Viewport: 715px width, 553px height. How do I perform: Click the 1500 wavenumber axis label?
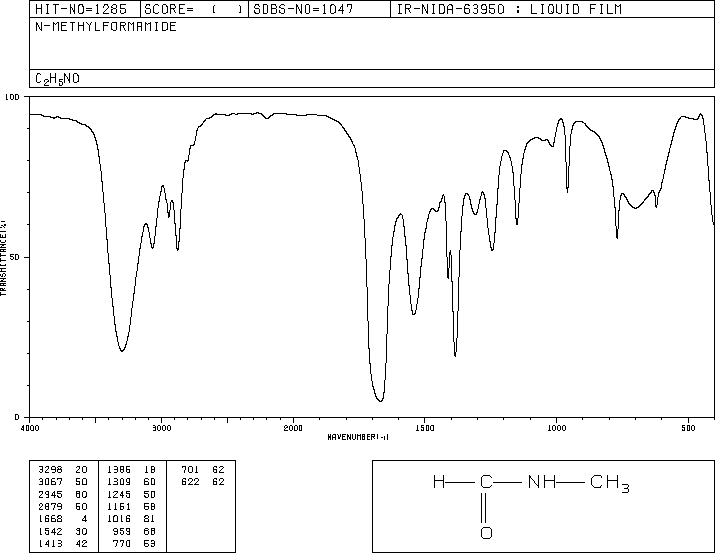click(425, 428)
